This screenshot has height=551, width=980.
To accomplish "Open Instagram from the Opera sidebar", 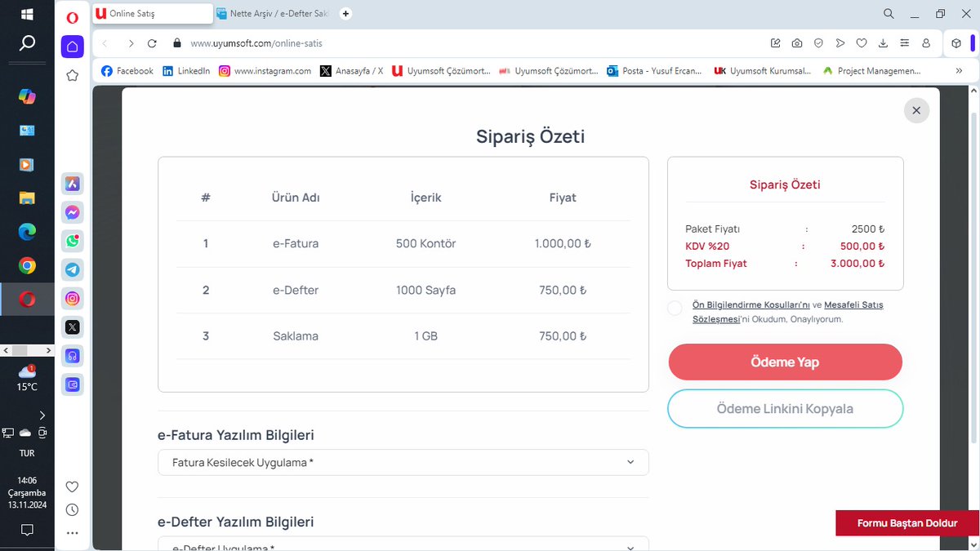I will [x=72, y=298].
